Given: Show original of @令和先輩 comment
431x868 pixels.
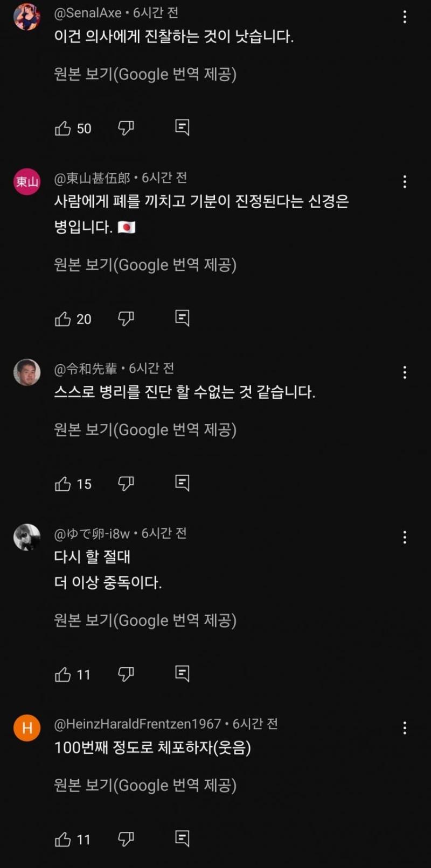Looking at the screenshot, I should [145, 429].
